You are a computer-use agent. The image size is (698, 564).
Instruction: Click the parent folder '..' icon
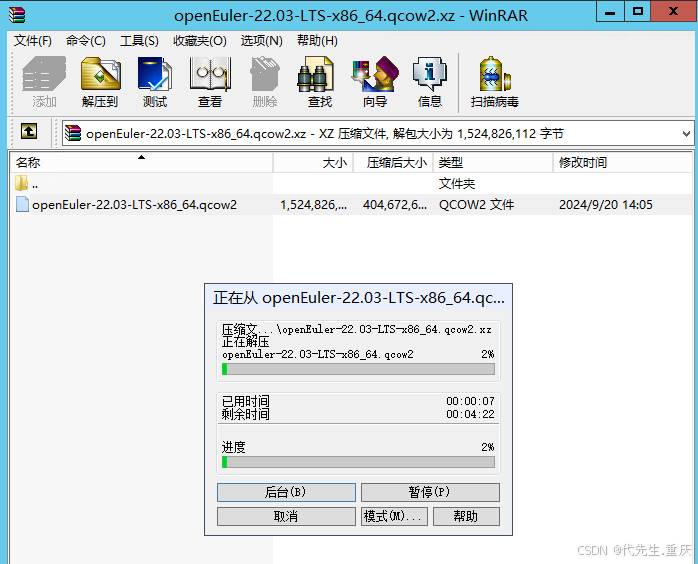21,183
